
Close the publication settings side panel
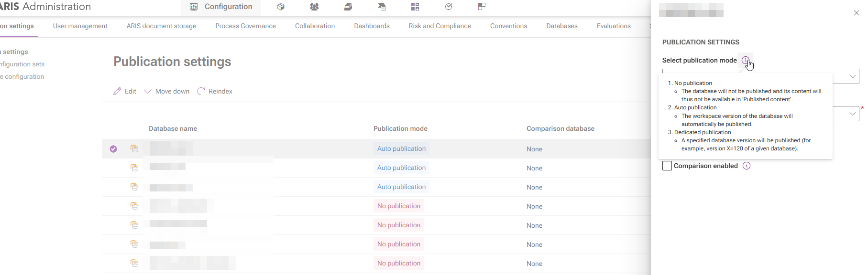click(857, 13)
